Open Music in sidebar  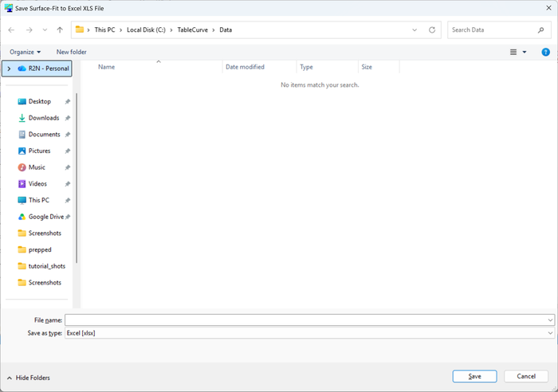pyautogui.click(x=37, y=167)
